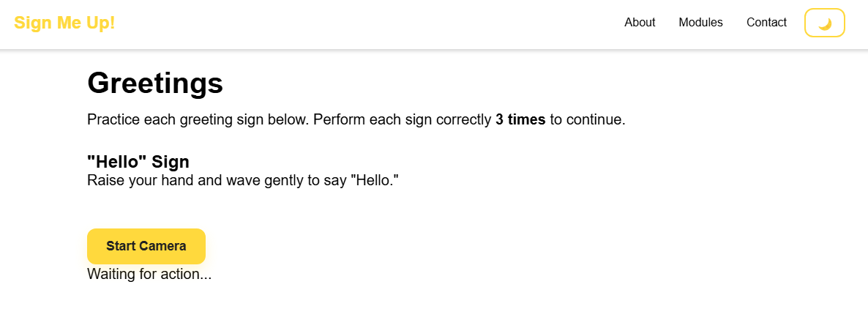Begin webcam capture for the Hello sign
This screenshot has height=320, width=868.
click(146, 246)
